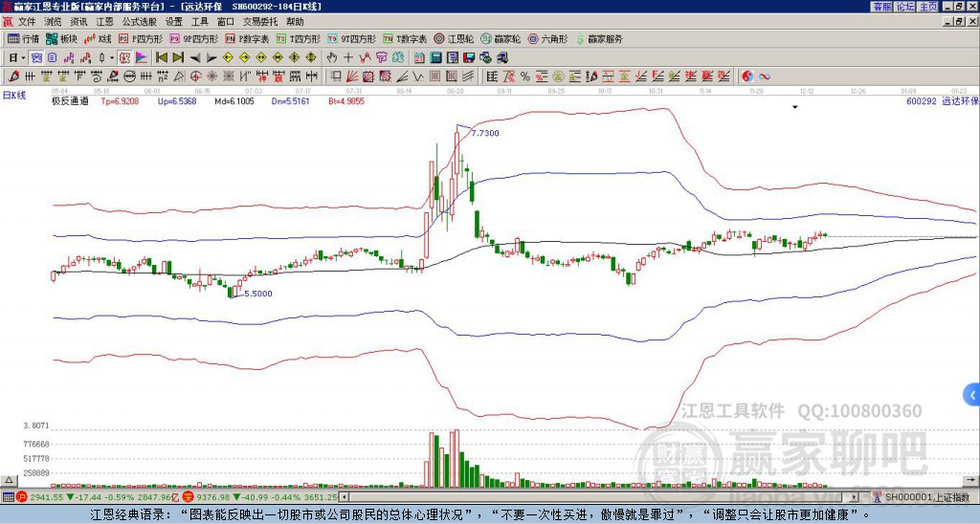Open the 交易委托 menu
The image size is (980, 524).
click(260, 22)
